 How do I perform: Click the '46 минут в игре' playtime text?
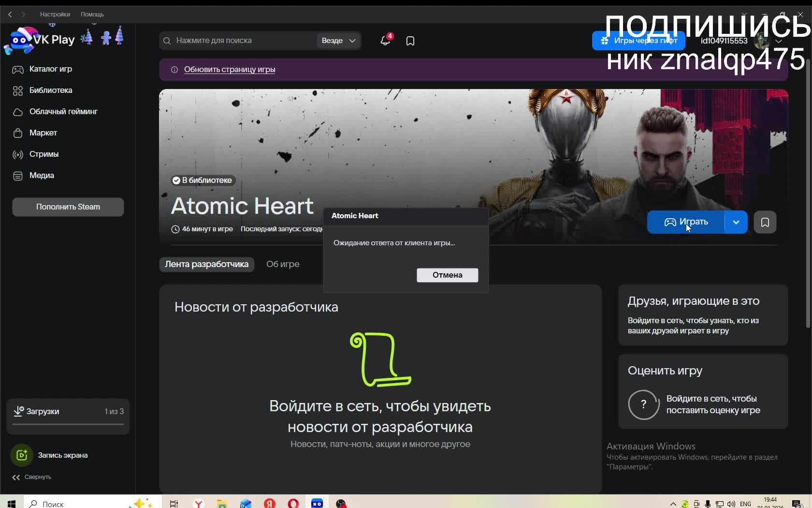coord(207,229)
